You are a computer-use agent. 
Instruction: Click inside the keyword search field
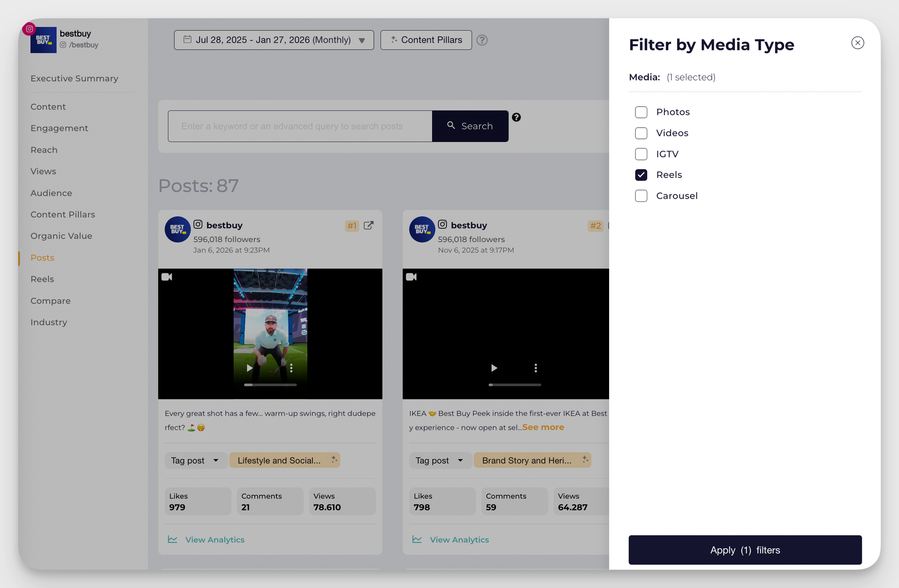click(300, 126)
